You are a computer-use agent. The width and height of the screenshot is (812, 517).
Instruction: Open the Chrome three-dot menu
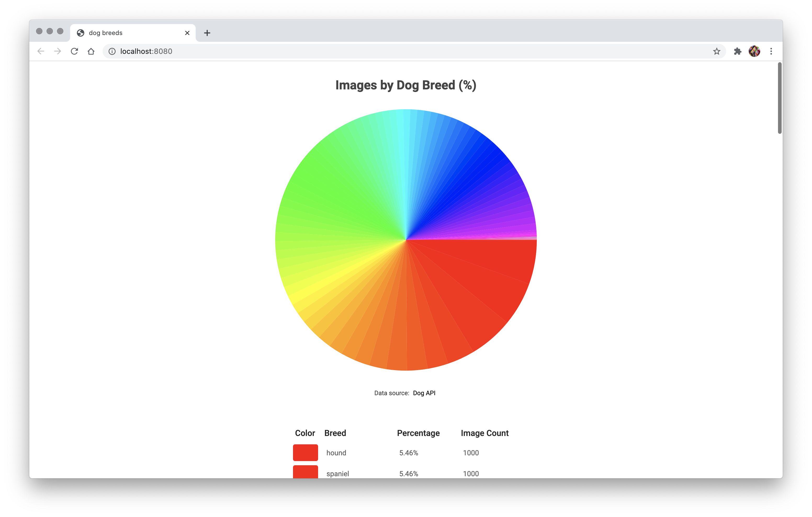click(x=771, y=51)
